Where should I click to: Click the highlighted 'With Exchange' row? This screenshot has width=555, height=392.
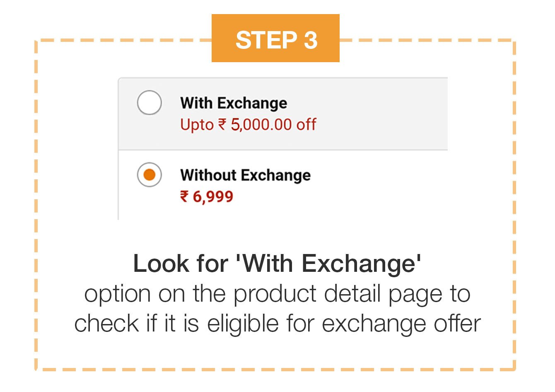282,112
